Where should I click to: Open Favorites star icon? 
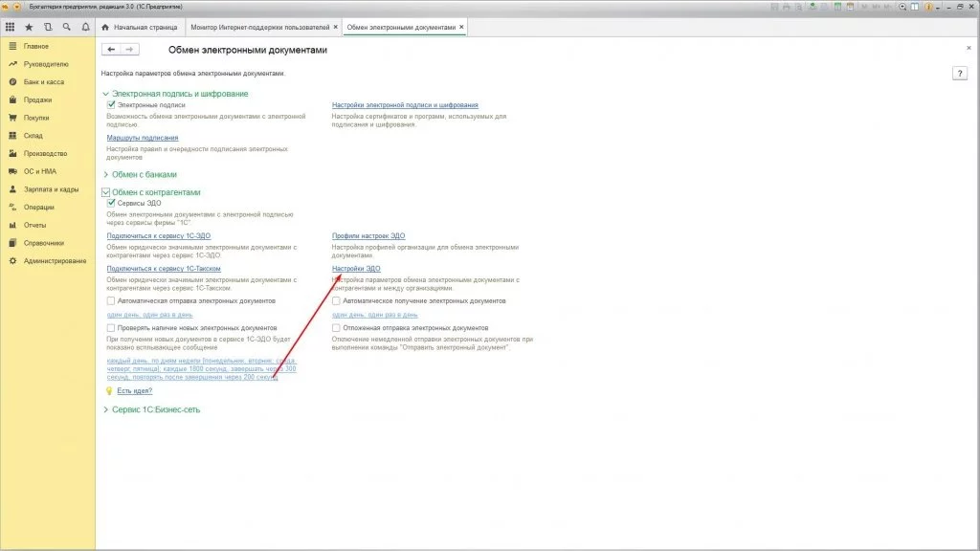pyautogui.click(x=29, y=28)
